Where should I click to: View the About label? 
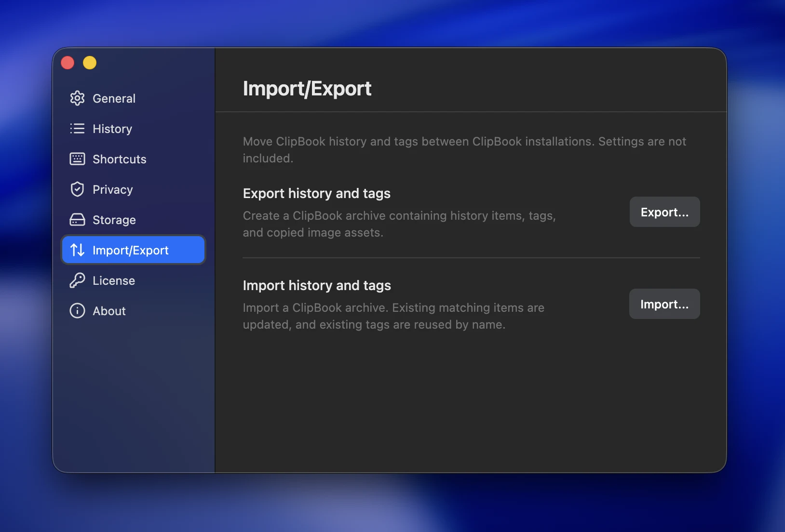click(x=109, y=311)
